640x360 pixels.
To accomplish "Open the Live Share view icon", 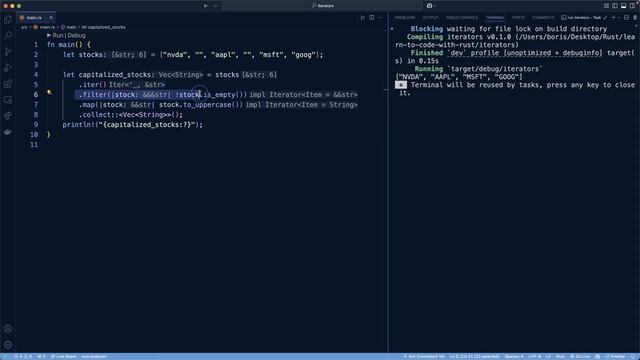I will 8,116.
